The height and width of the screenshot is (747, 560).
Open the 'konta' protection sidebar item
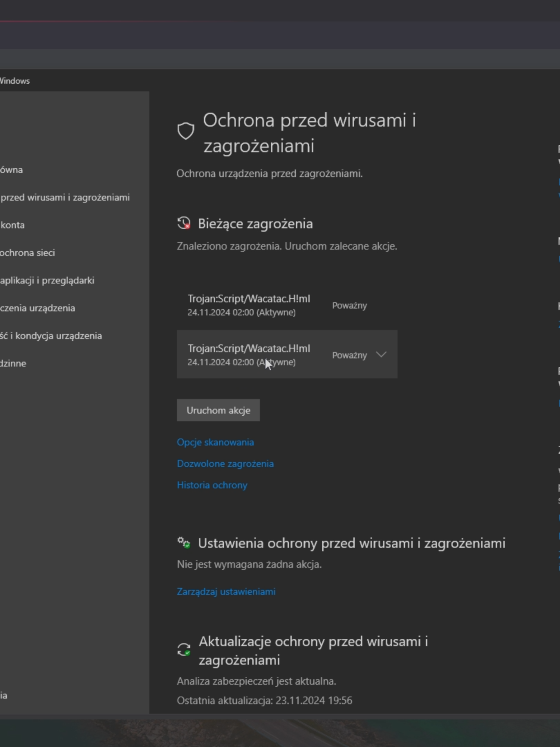[x=12, y=225]
